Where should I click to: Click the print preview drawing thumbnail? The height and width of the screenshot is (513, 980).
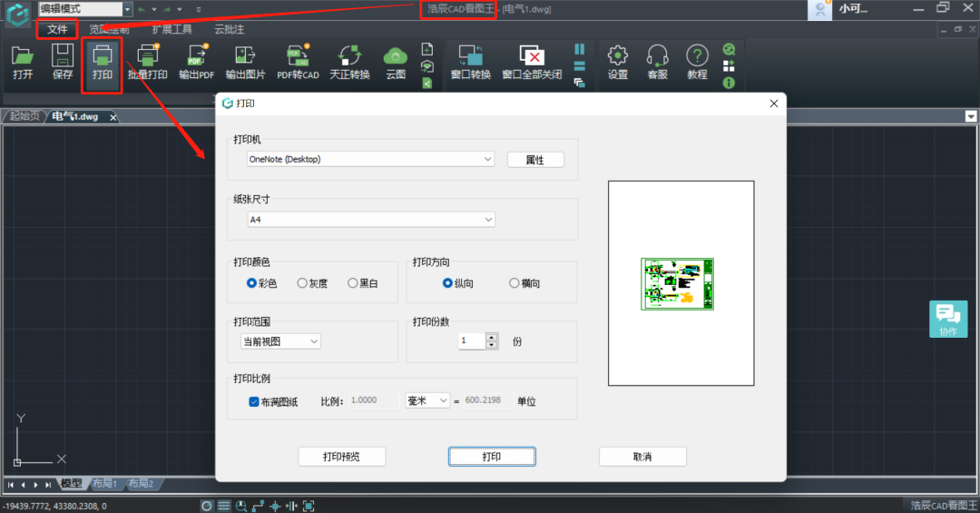click(x=678, y=284)
